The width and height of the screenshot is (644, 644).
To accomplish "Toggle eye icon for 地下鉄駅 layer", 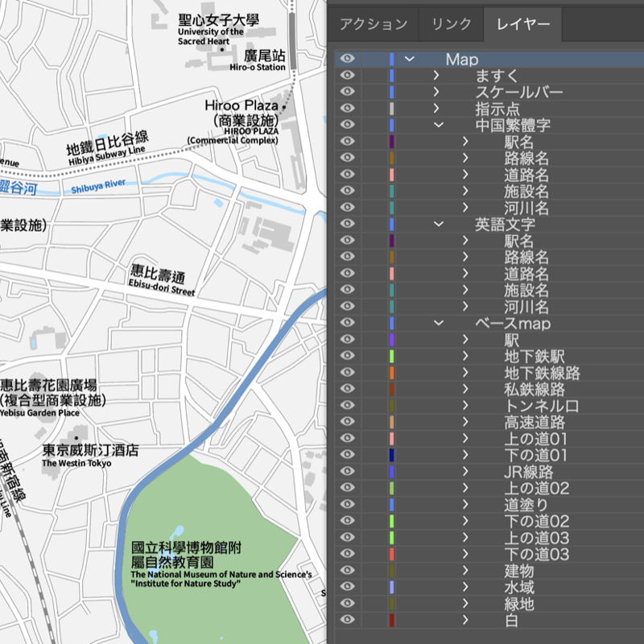I will point(348,356).
